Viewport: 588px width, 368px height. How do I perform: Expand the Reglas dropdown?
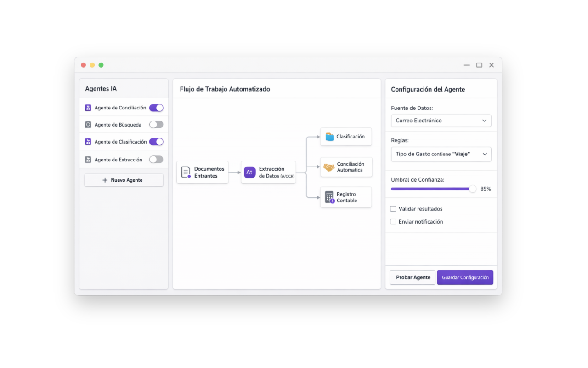pos(441,154)
